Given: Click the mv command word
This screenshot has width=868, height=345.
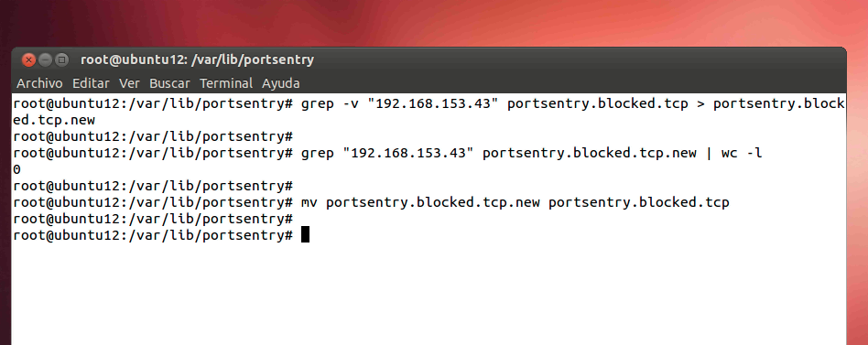Looking at the screenshot, I should pyautogui.click(x=309, y=202).
